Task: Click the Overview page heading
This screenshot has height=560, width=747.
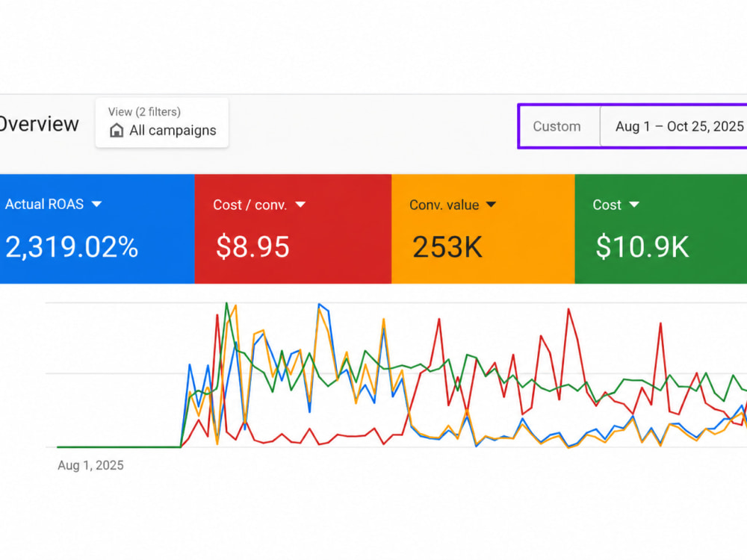Action: coord(39,124)
